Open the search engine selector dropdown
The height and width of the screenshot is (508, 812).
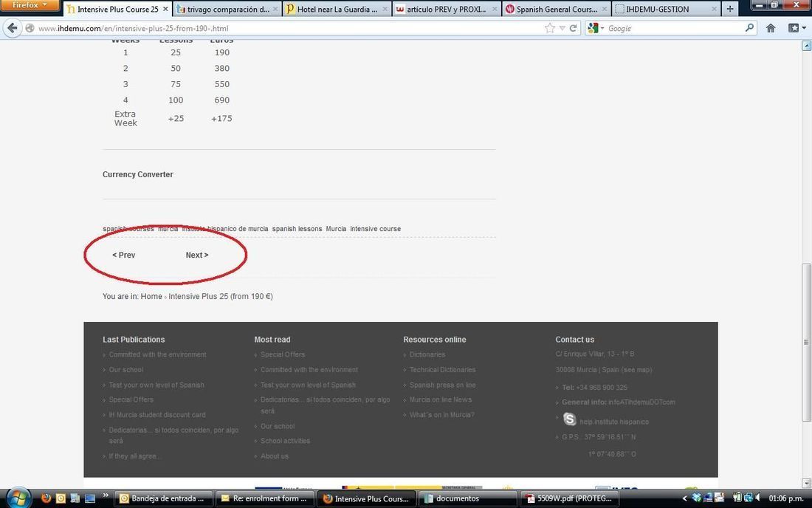pyautogui.click(x=596, y=28)
